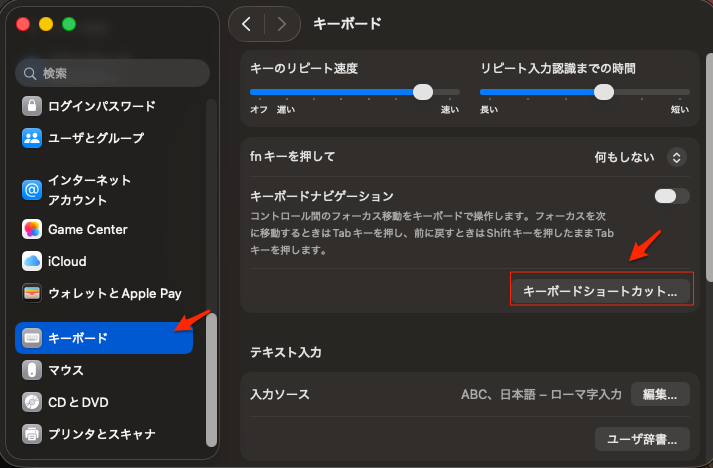Click the keyboard icon in sidebar
Screen dimensions: 713x468
[32, 338]
